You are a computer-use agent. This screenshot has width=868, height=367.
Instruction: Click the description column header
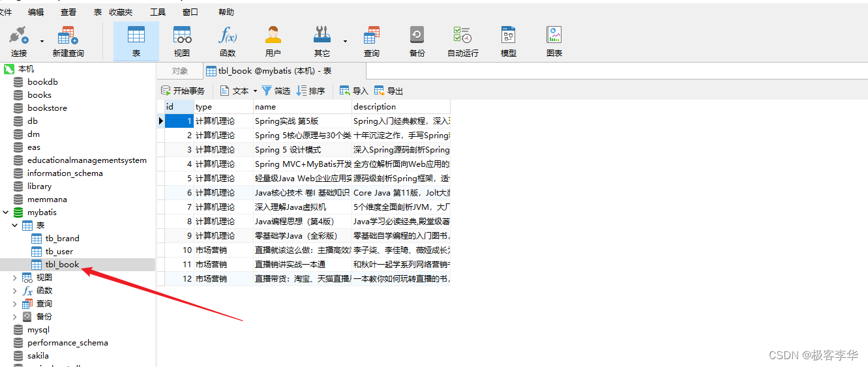[x=401, y=106]
